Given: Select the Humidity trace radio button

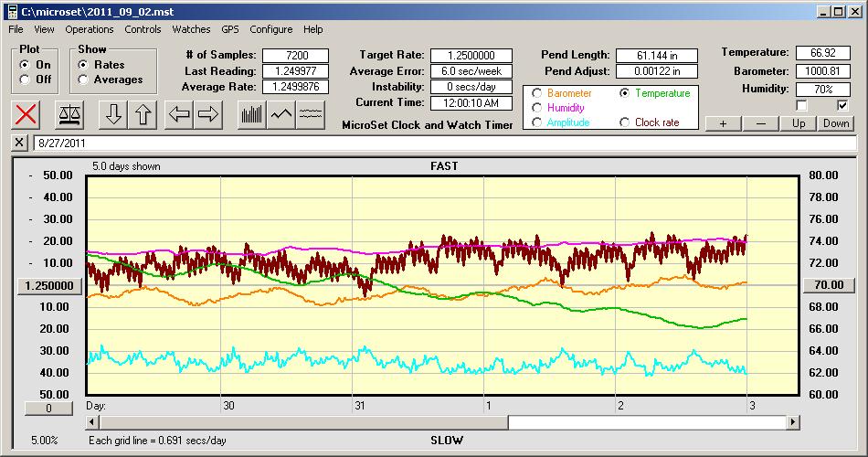Looking at the screenshot, I should (x=536, y=108).
